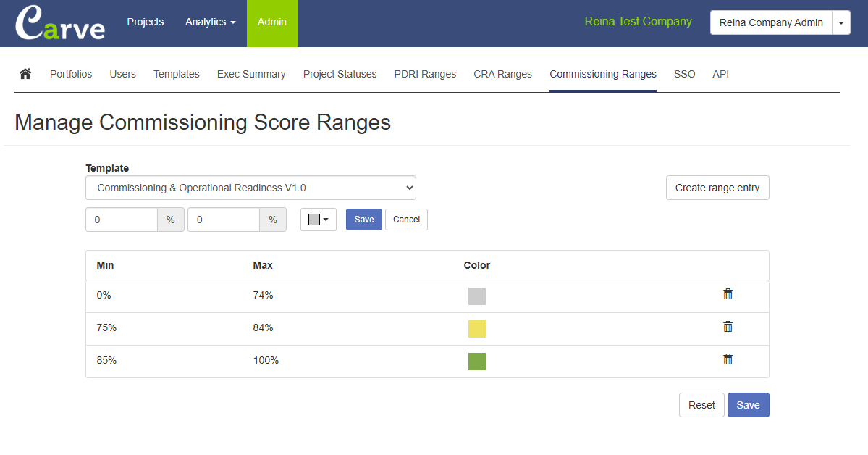Click the green color swatch in table
This screenshot has width=868, height=455.
click(476, 362)
